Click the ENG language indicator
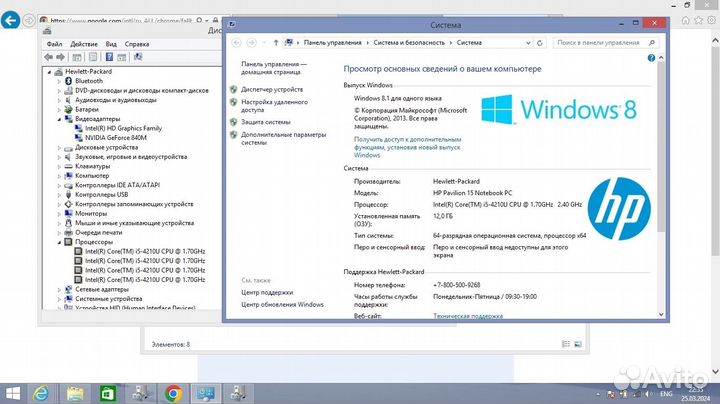Image resolution: width=720 pixels, height=404 pixels. click(x=666, y=394)
